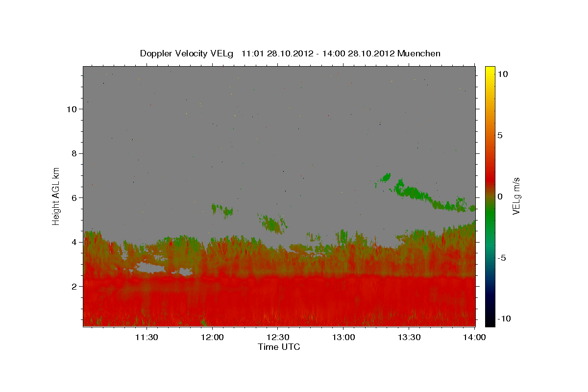Click the height axis label 8
Screen dimensions: 588x392
74,153
